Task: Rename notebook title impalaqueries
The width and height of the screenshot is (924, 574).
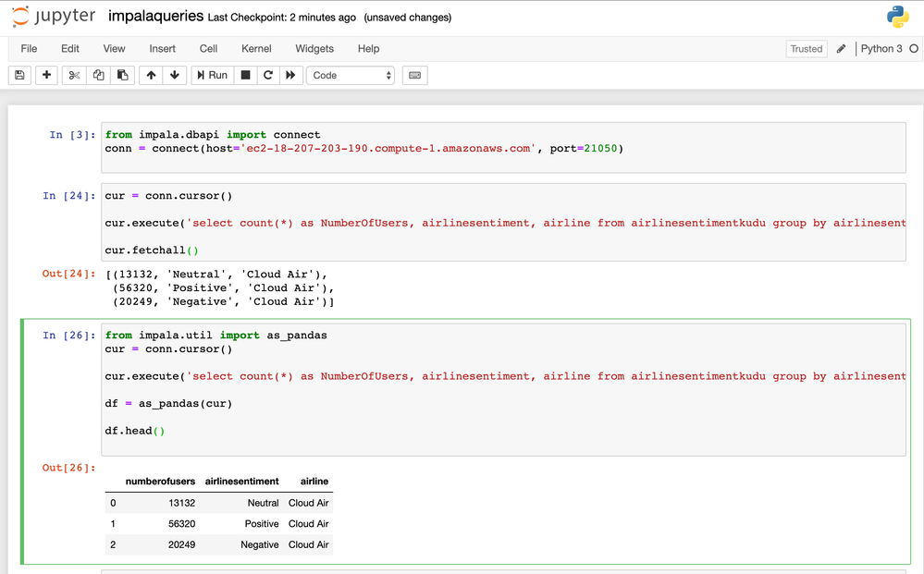Action: (154, 17)
